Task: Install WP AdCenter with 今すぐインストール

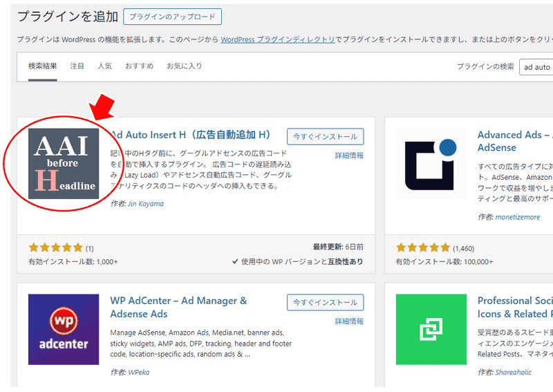Action: [325, 302]
